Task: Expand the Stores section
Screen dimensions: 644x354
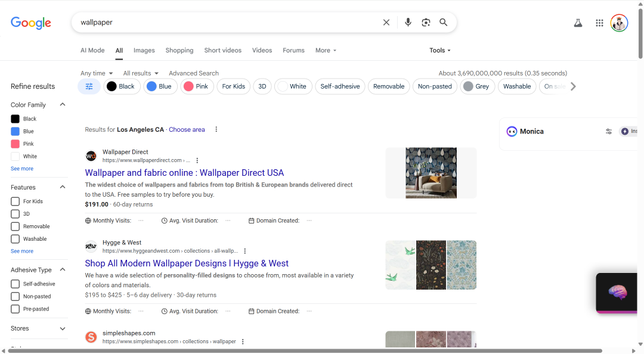Action: coord(63,328)
